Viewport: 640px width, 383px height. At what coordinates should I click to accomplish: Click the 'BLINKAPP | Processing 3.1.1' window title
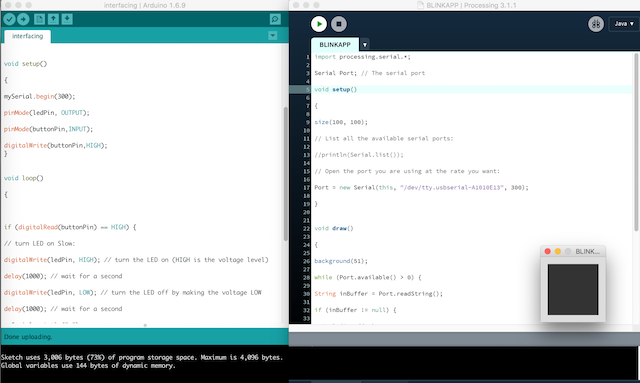471,5
